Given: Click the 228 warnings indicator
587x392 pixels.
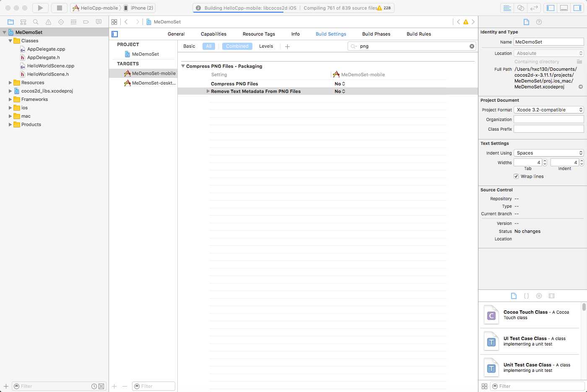Looking at the screenshot, I should click(x=384, y=8).
